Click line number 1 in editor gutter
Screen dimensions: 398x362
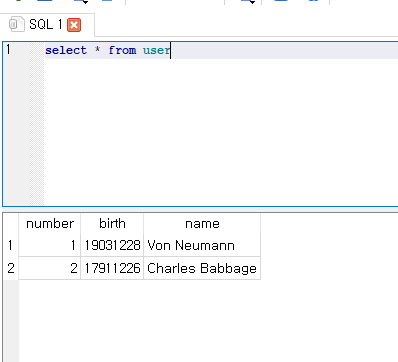(x=8, y=50)
